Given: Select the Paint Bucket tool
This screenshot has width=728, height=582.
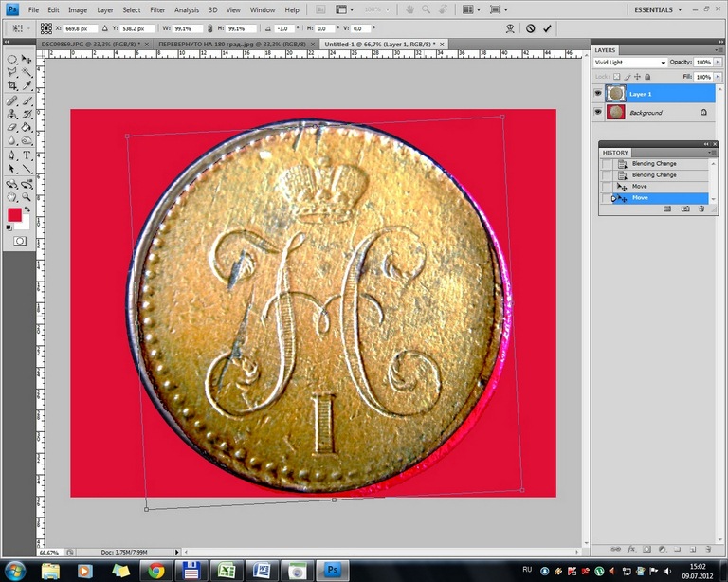Looking at the screenshot, I should (27, 127).
